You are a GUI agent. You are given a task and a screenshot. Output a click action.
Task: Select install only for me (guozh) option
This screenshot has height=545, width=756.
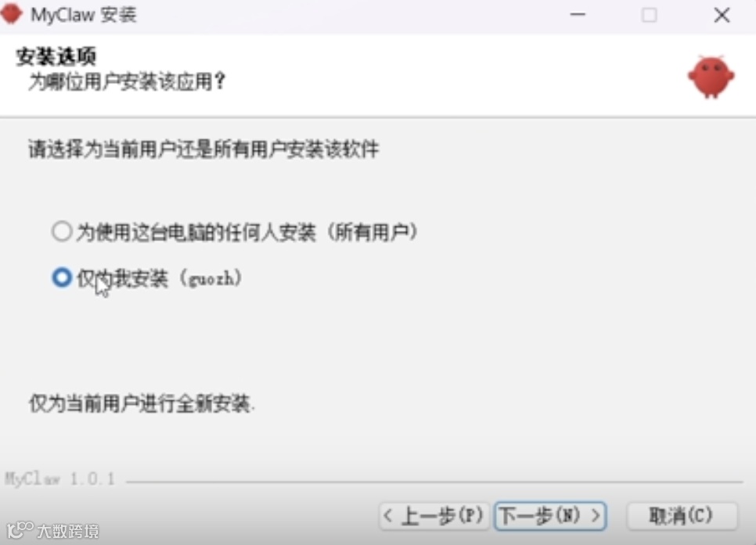click(62, 278)
